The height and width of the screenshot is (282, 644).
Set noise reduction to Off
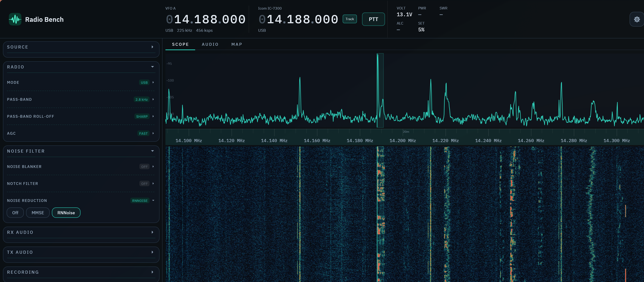click(x=15, y=213)
